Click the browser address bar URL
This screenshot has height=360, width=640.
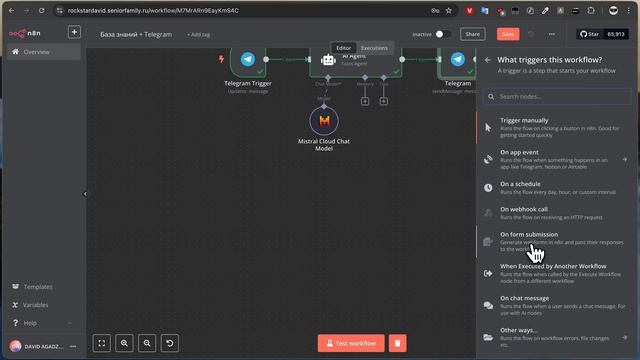(x=153, y=11)
